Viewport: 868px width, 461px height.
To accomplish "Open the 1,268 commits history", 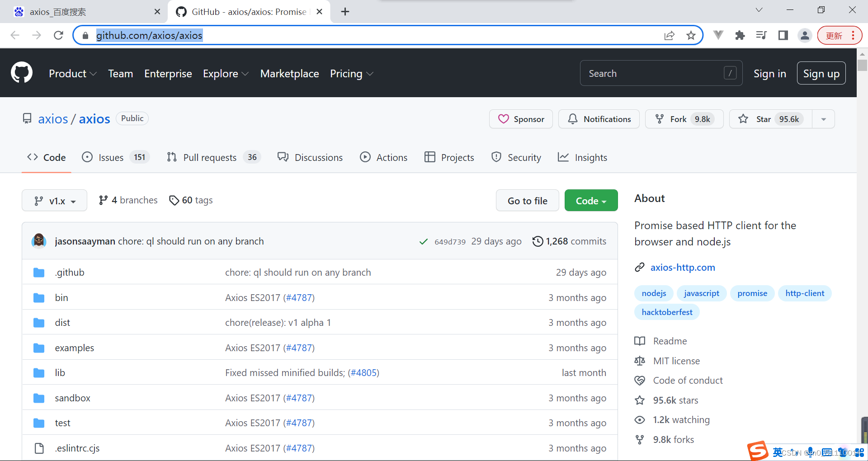I will click(570, 241).
